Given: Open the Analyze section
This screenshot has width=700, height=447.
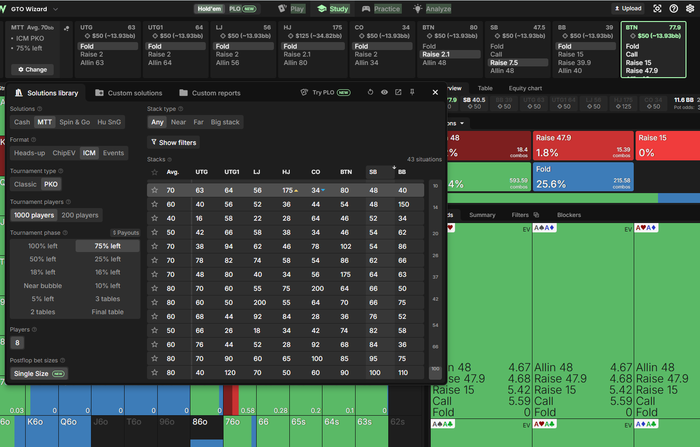Looking at the screenshot, I should click(x=432, y=9).
